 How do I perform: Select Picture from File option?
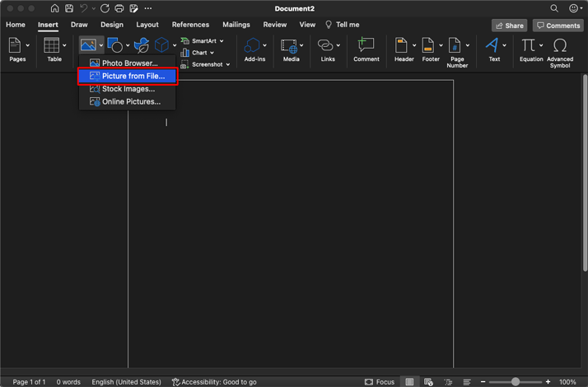click(x=127, y=76)
